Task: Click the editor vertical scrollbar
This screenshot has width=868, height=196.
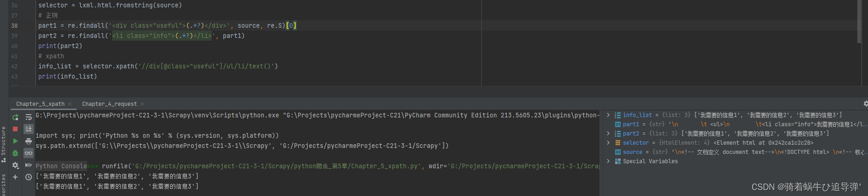Action: (x=859, y=22)
